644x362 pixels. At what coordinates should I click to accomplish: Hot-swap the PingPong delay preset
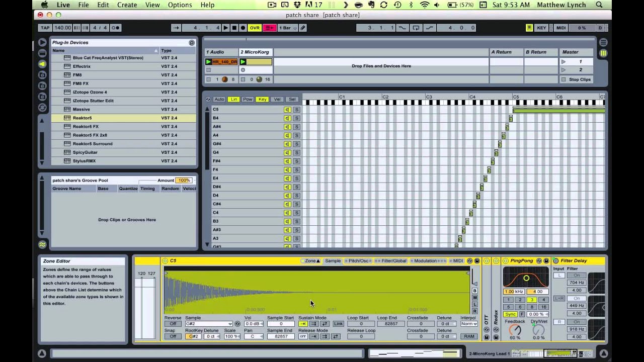point(539,261)
